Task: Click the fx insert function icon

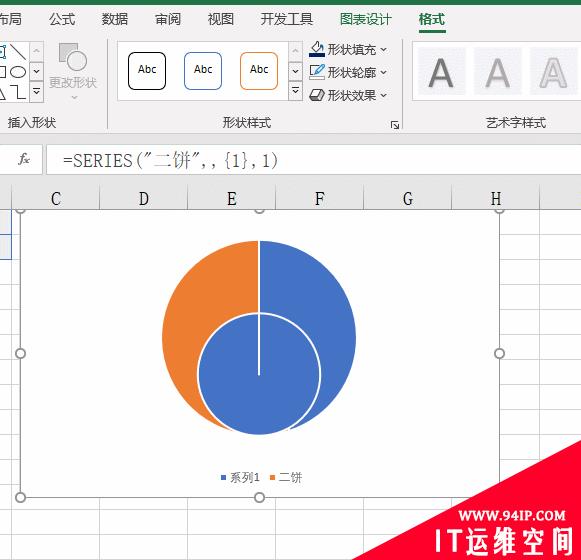Action: point(24,159)
